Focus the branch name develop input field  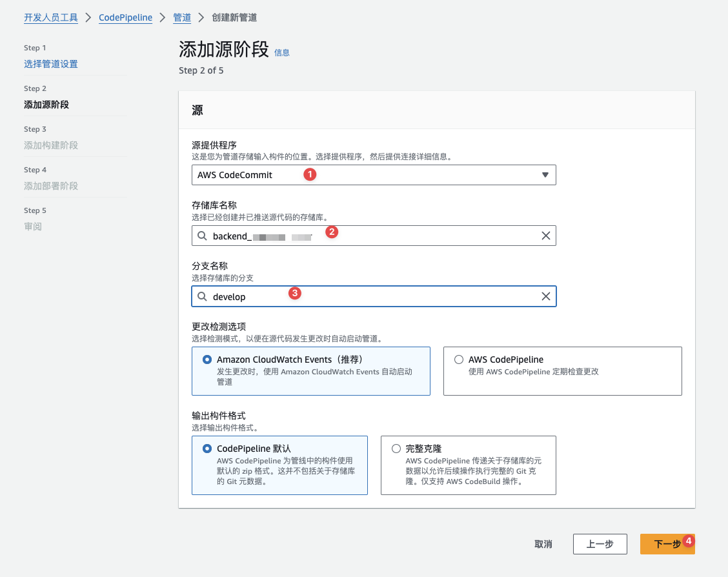(x=374, y=297)
